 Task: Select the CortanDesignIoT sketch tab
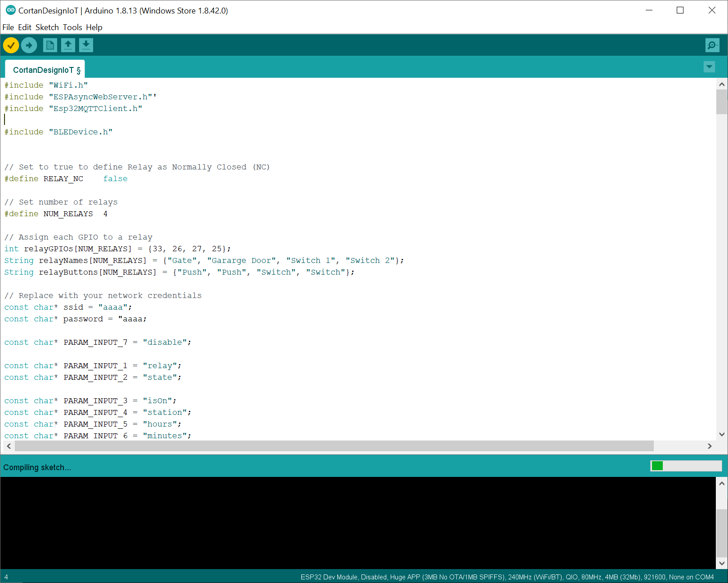click(x=45, y=69)
